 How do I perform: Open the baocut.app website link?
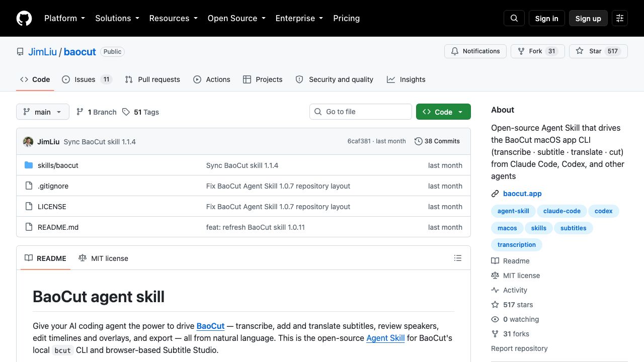tap(522, 194)
